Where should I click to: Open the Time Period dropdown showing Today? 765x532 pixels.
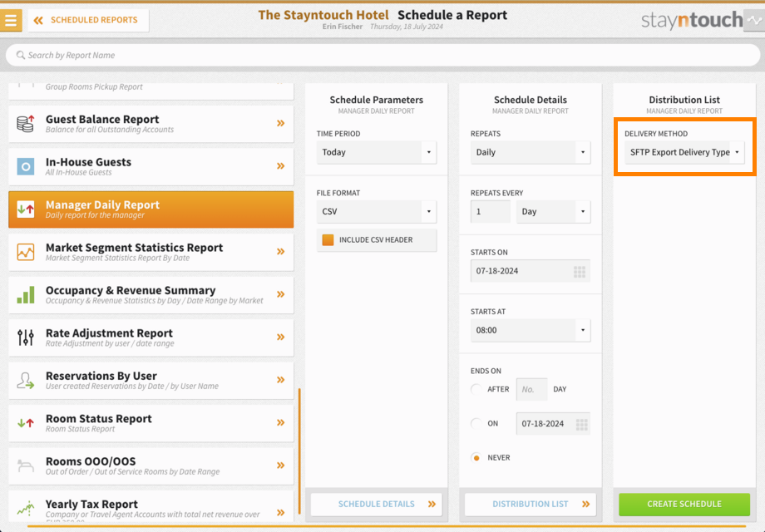pos(377,152)
